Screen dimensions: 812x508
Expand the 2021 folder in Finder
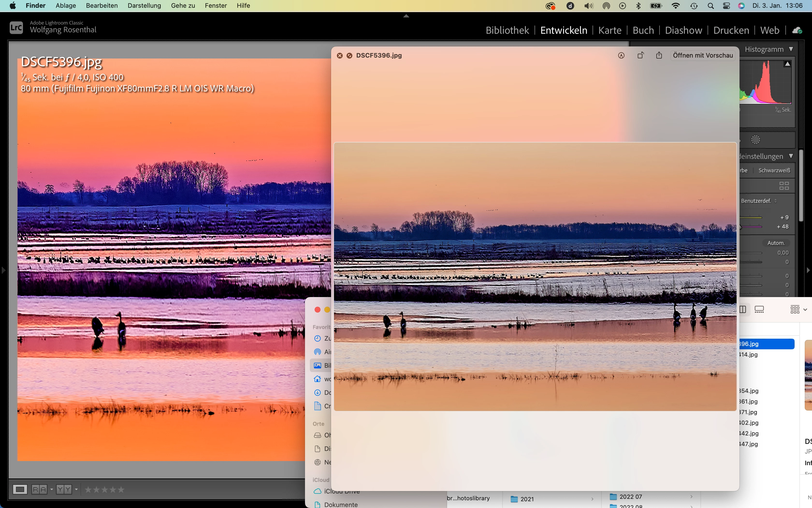[592, 499]
